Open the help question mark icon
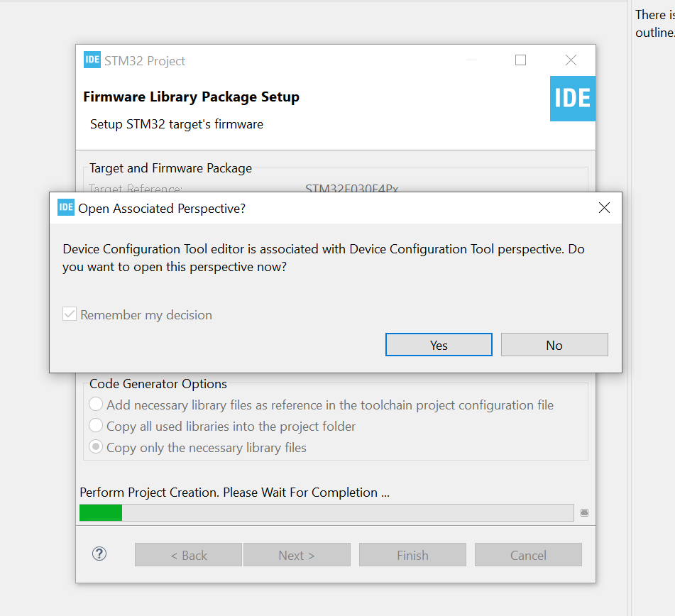The width and height of the screenshot is (675, 616). coord(99,554)
